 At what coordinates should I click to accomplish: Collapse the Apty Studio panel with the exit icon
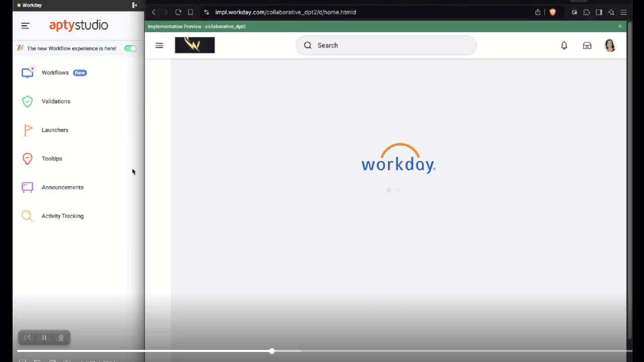(134, 5)
